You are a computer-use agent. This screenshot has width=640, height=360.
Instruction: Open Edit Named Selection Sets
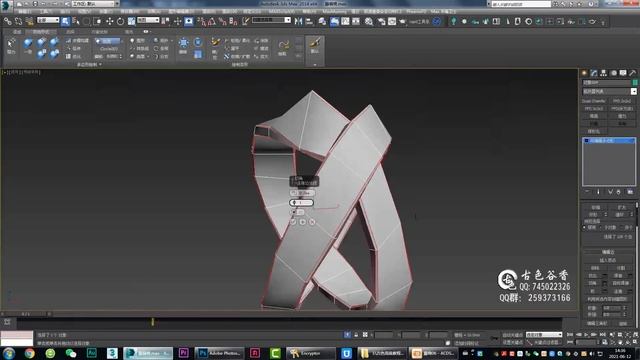[x=246, y=21]
